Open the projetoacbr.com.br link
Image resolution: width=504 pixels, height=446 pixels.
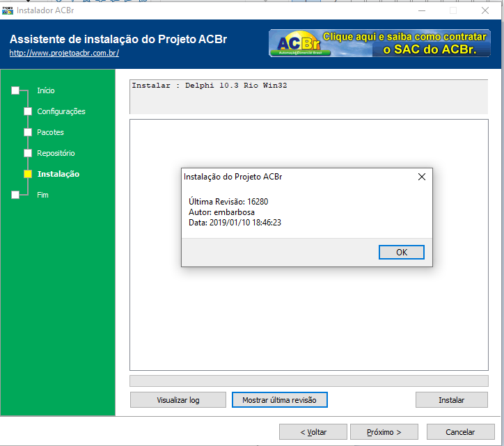click(64, 53)
